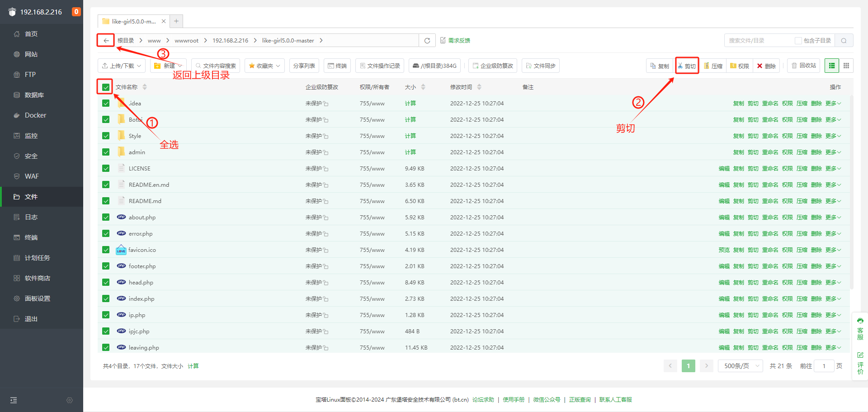Click the search magnifier icon
868x412 pixels.
pyautogui.click(x=844, y=40)
